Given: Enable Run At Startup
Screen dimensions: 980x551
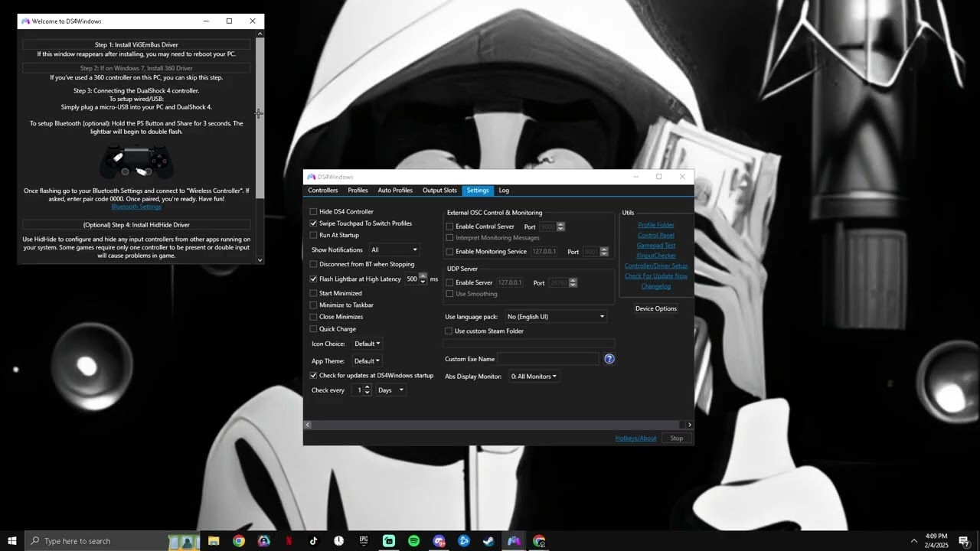Looking at the screenshot, I should 313,235.
